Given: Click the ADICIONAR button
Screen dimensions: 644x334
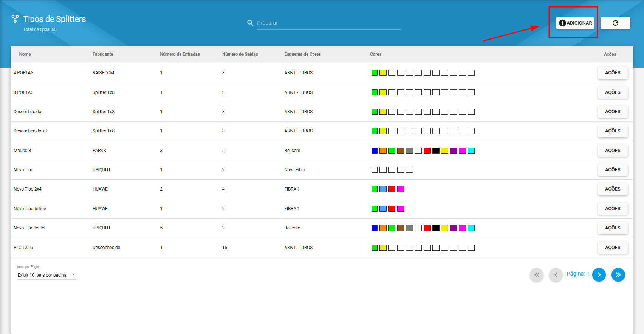Looking at the screenshot, I should (575, 23).
